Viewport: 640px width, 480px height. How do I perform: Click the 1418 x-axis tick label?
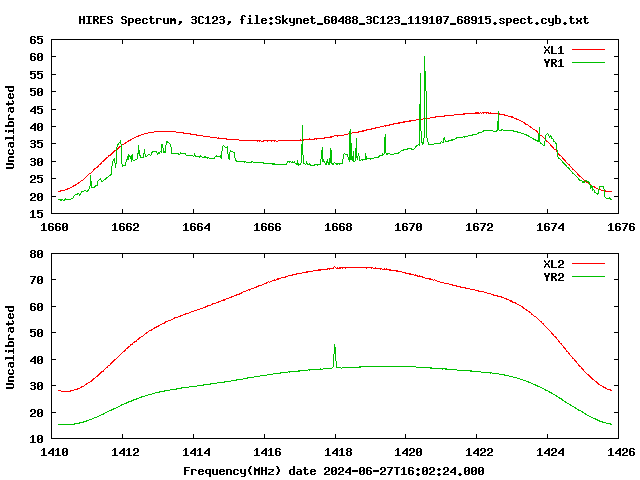pos(338,452)
